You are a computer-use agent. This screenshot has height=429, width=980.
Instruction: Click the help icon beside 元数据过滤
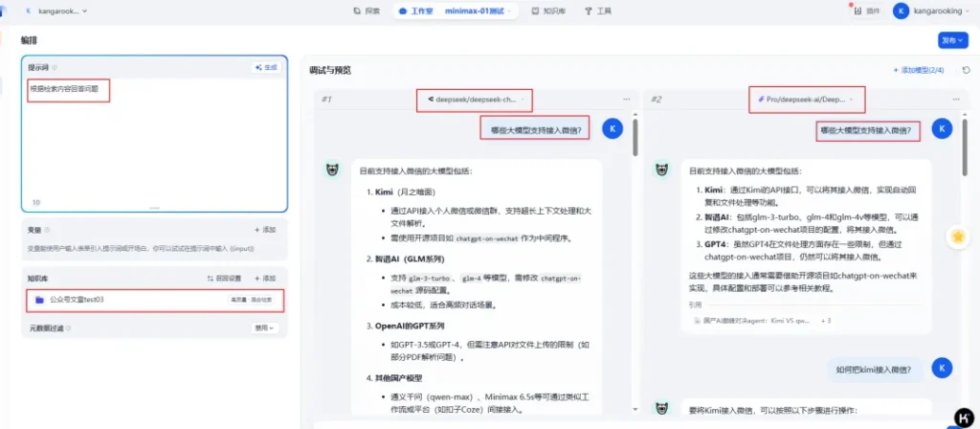click(x=68, y=327)
